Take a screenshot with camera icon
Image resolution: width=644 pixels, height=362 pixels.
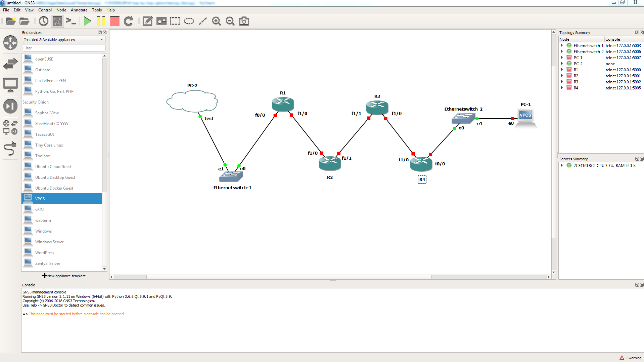[x=244, y=21]
